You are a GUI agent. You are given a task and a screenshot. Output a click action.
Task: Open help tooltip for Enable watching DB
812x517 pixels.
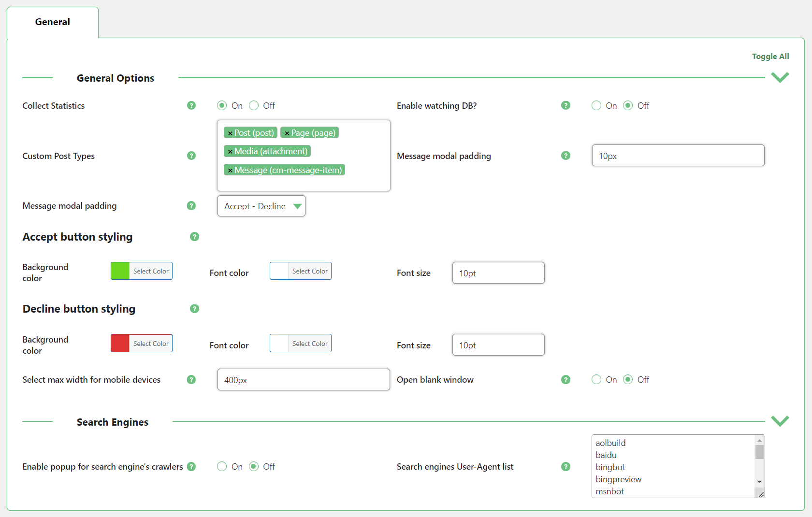pos(565,105)
